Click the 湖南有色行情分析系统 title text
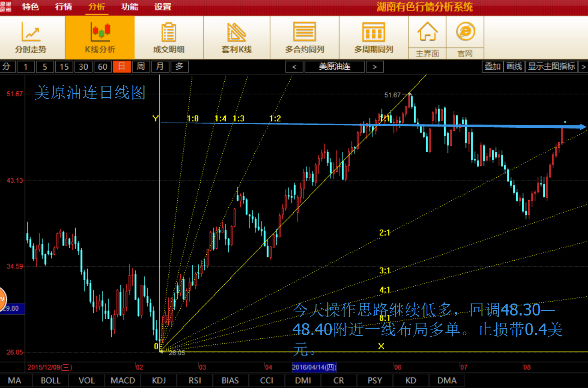Image resolution: width=588 pixels, height=388 pixels. 425,7
